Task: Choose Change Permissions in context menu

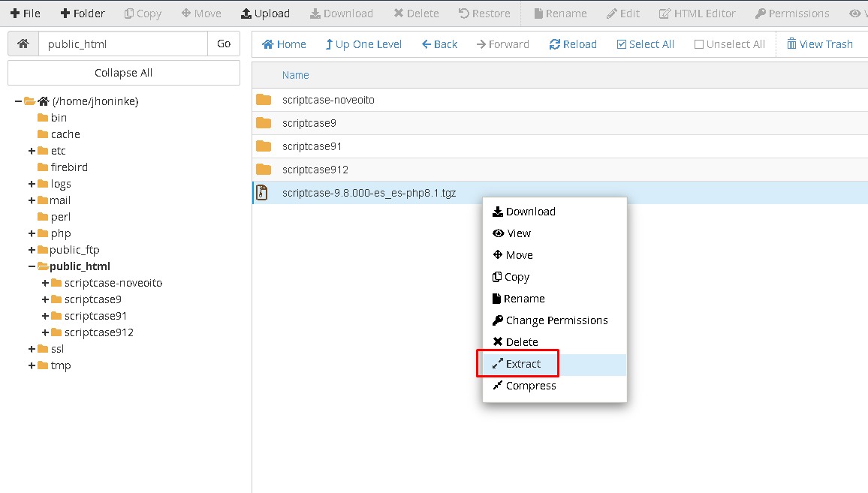Action: (x=555, y=320)
